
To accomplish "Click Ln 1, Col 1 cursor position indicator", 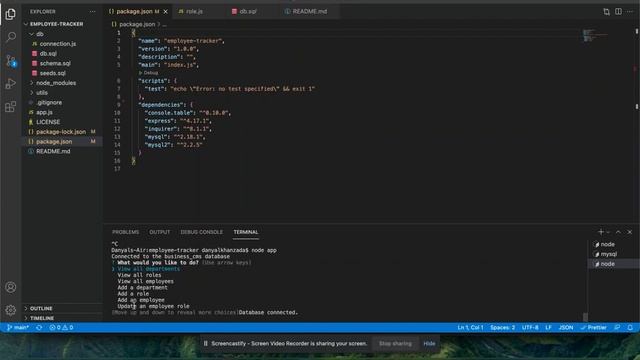I will (x=470, y=327).
